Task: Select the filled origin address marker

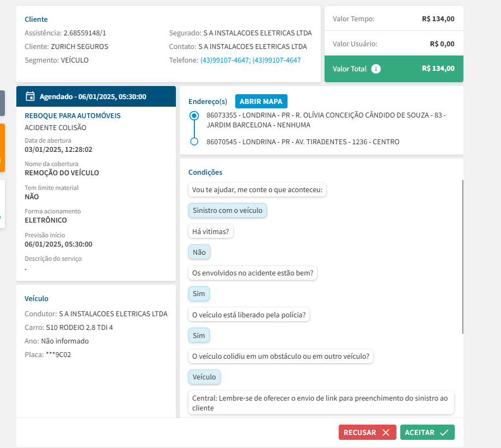Action: click(x=194, y=116)
